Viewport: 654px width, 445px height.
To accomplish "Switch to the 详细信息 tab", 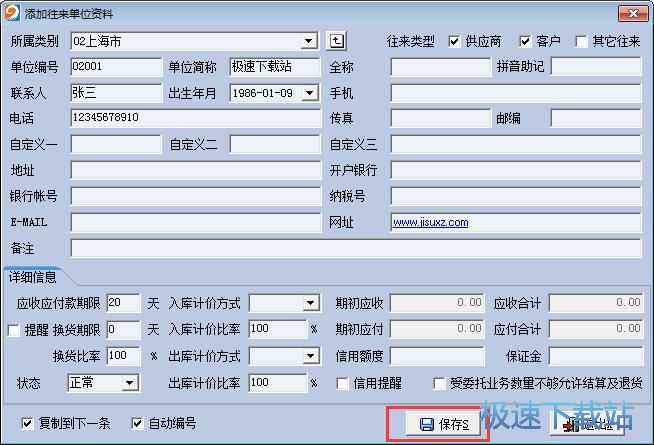I will pos(33,277).
